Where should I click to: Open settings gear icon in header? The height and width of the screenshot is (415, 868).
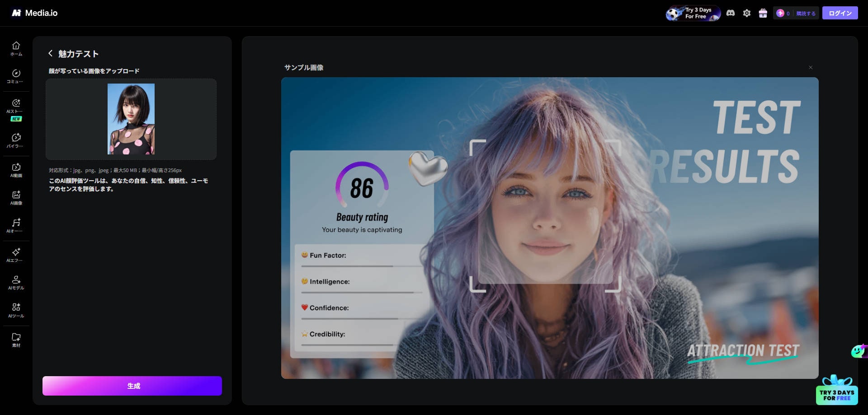tap(747, 13)
